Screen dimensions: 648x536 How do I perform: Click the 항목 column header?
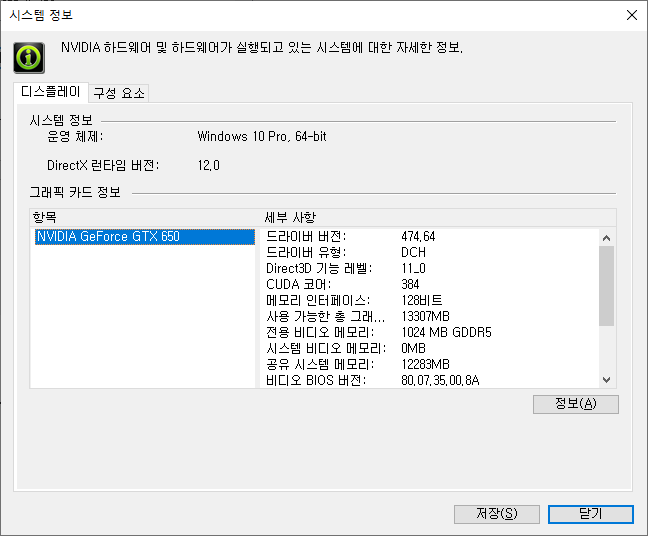click(x=145, y=217)
